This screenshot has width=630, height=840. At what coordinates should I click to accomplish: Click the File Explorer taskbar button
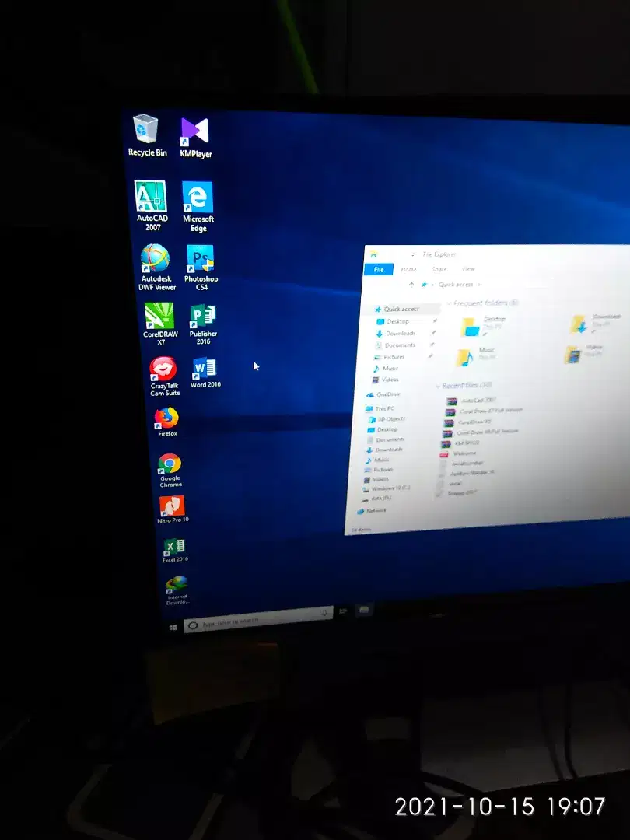(x=364, y=610)
